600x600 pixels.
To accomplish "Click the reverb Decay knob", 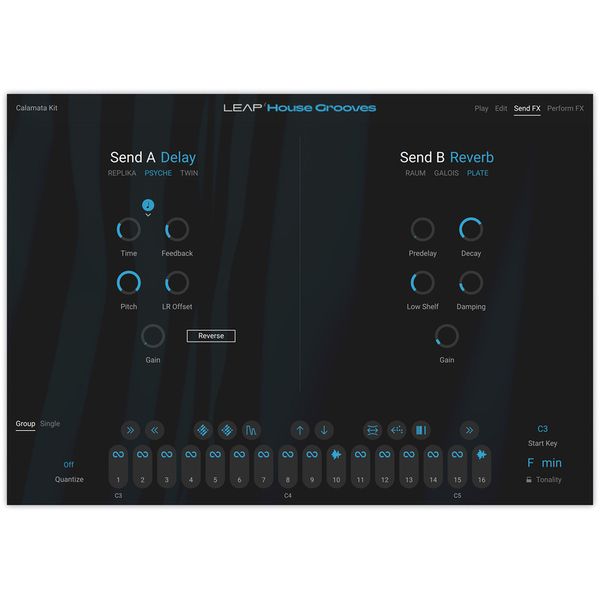I will 471,230.
